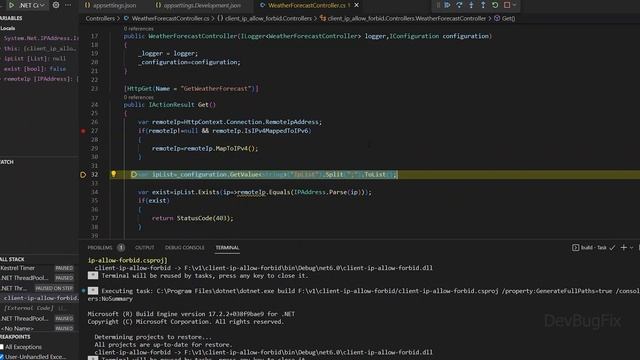640x360 pixels.
Task: Open the new terminal launch profile dropdown
Action: tap(631, 247)
